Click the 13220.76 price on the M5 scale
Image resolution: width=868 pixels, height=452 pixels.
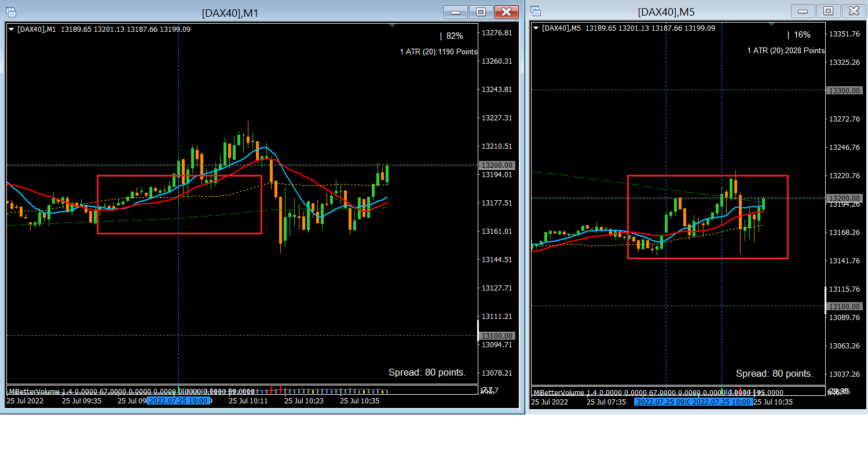(844, 176)
